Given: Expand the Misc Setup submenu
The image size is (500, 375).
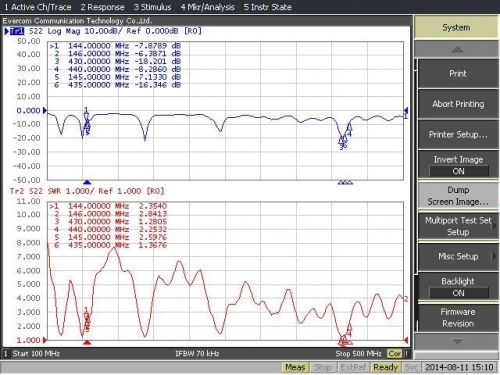Looking at the screenshot, I should point(458,256).
